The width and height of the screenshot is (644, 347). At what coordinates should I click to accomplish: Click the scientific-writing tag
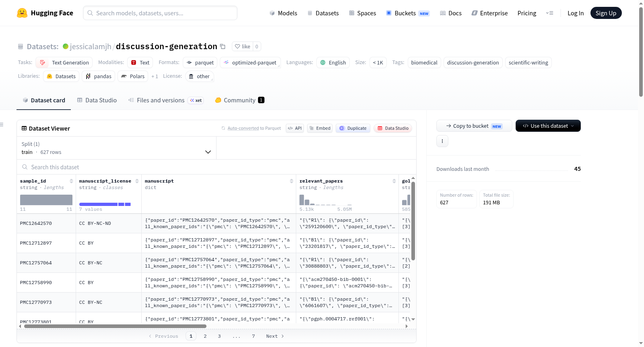(528, 62)
